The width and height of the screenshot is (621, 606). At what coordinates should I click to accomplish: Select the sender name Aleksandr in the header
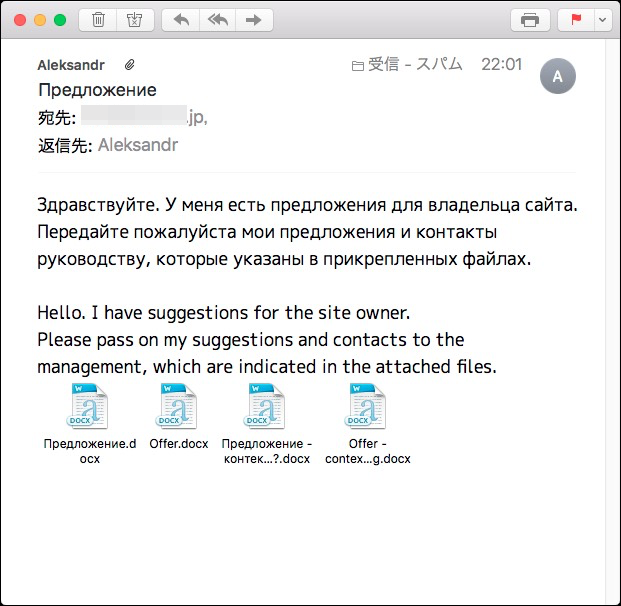coord(71,65)
